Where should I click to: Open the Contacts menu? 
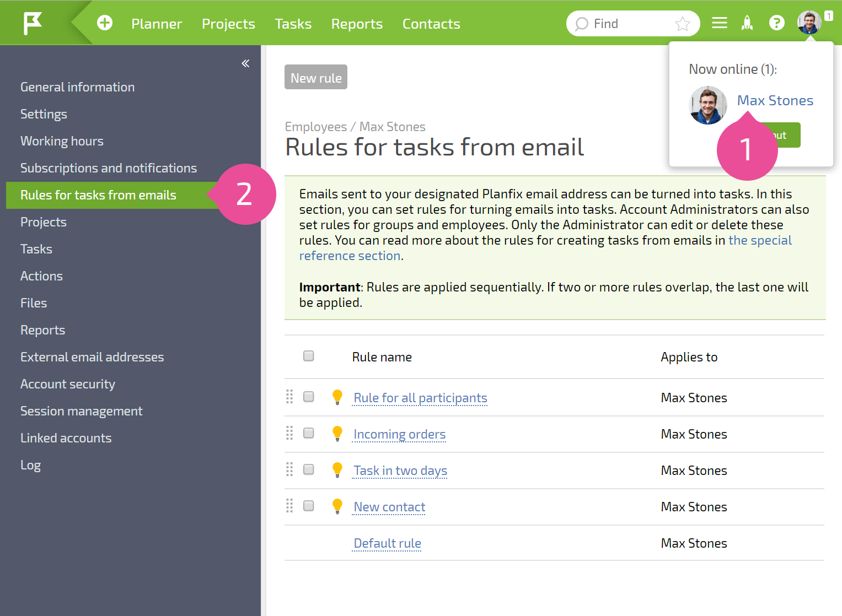tap(431, 24)
